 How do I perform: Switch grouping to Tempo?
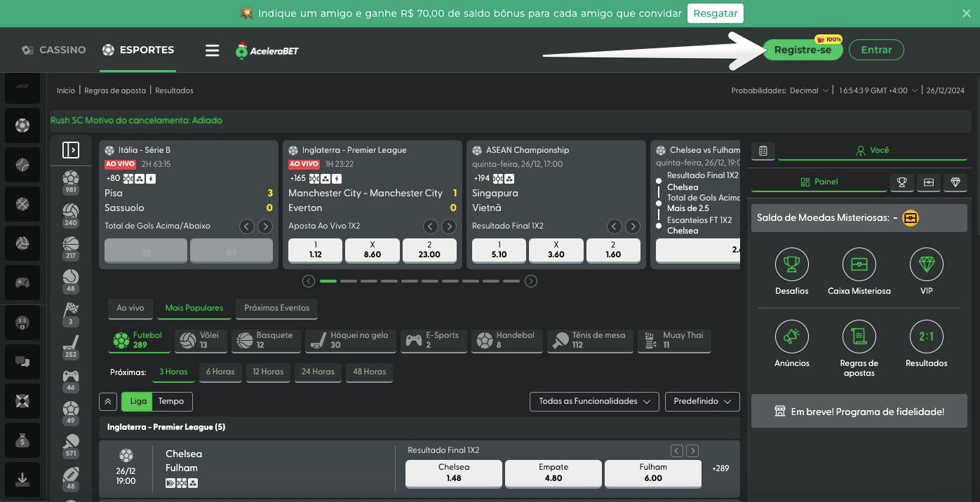[x=171, y=402]
